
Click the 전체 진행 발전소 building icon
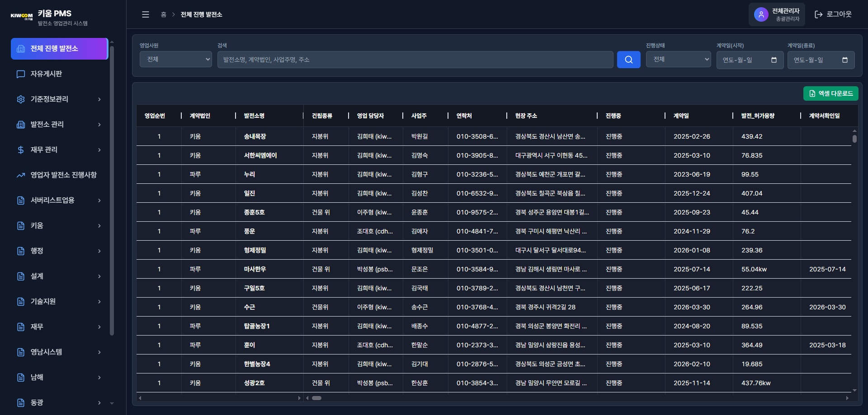point(21,49)
